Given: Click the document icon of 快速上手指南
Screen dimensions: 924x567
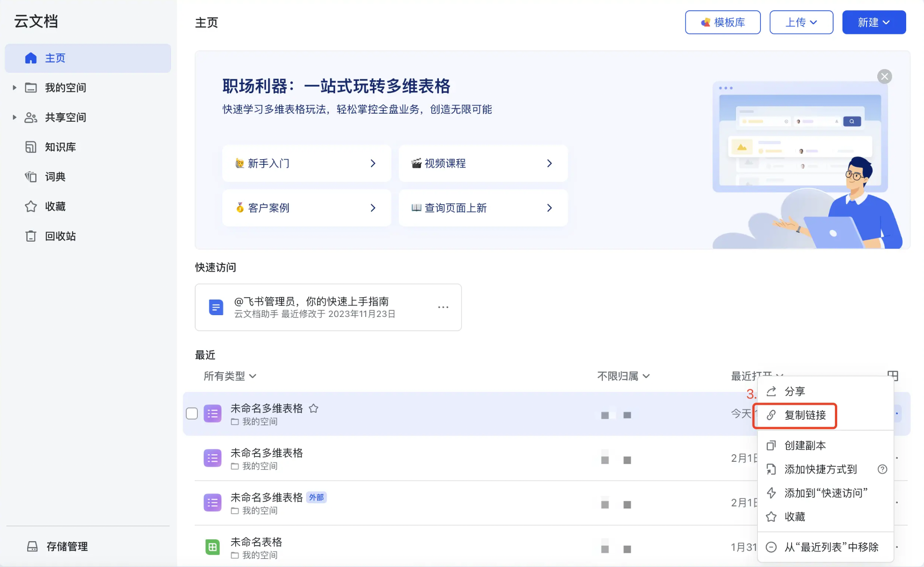Looking at the screenshot, I should (x=216, y=307).
